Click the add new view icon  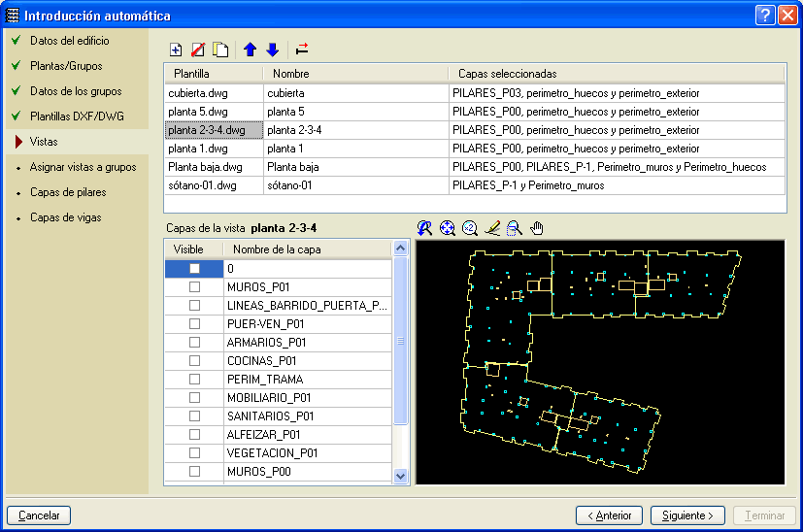[176, 50]
